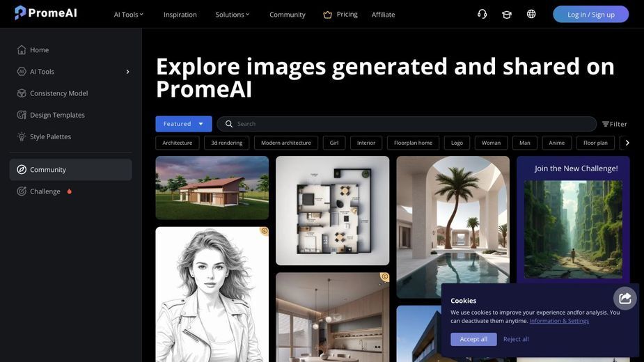Filter by Floor plan tag
644x362 pixels.
(x=595, y=143)
